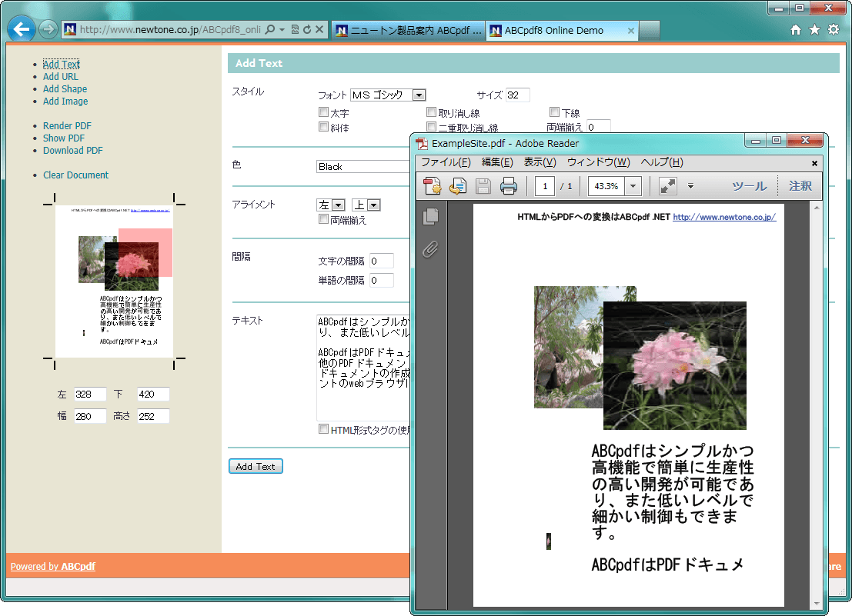This screenshot has width=852, height=616.
Task: Click the サイズ font size field
Action: tap(517, 95)
